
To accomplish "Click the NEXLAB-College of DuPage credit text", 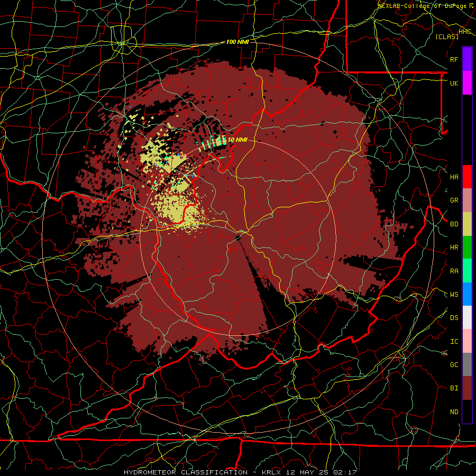I will pos(426,5).
